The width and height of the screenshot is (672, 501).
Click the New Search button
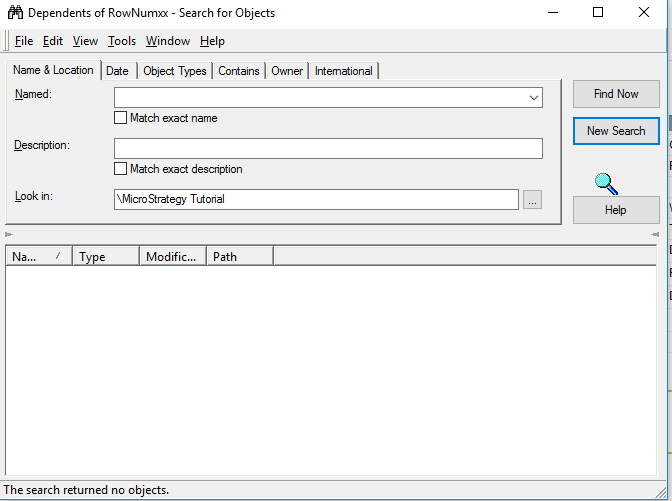click(x=616, y=131)
